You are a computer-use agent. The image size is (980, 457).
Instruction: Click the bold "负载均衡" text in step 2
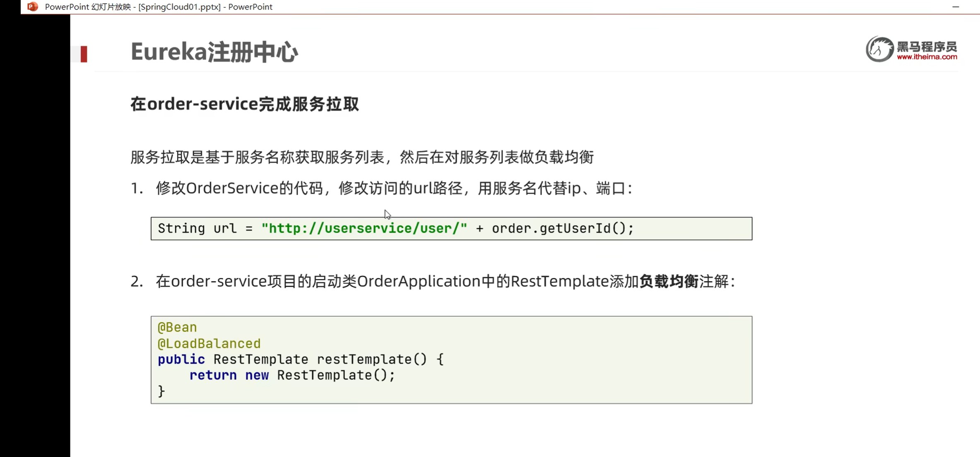pyautogui.click(x=669, y=281)
